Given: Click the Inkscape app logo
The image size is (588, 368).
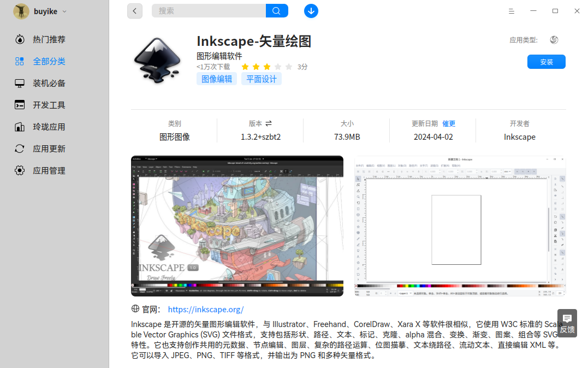Looking at the screenshot, I should [156, 60].
